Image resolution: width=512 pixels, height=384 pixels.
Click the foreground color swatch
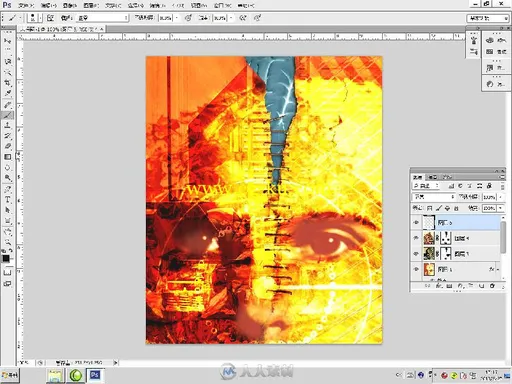[6, 259]
